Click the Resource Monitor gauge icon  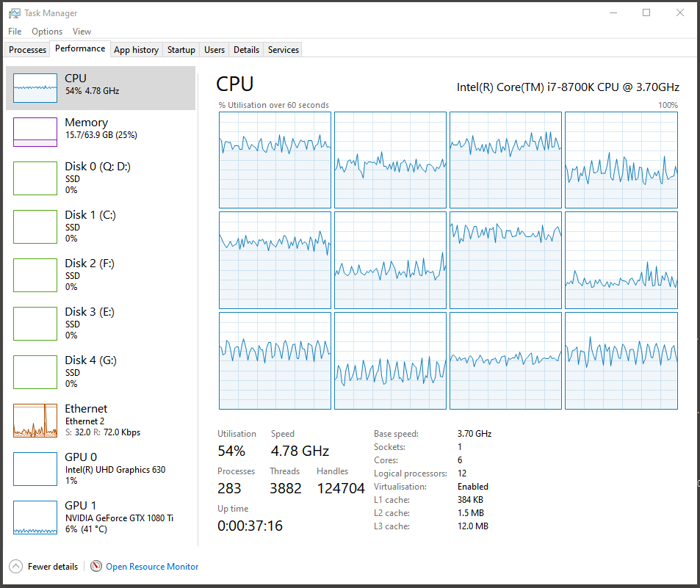[96, 566]
